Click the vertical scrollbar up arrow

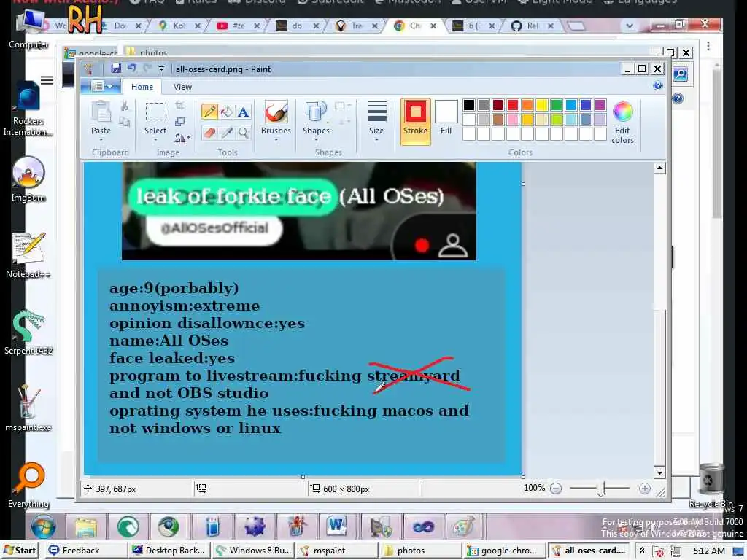659,168
